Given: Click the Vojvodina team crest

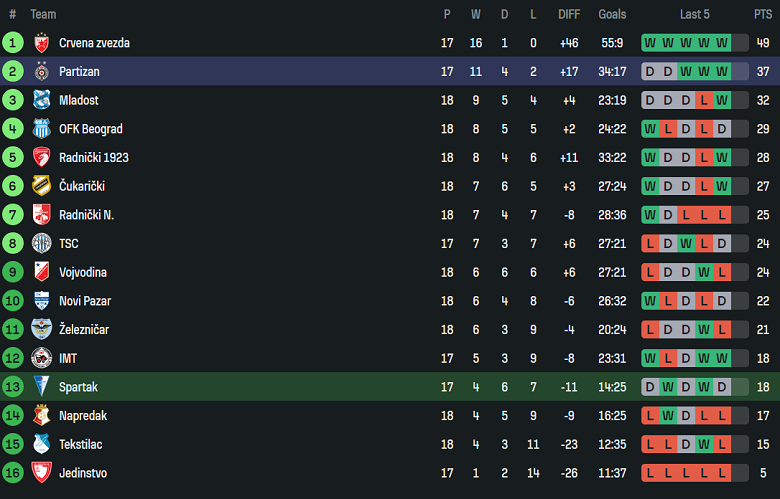Looking at the screenshot, I should [x=41, y=272].
